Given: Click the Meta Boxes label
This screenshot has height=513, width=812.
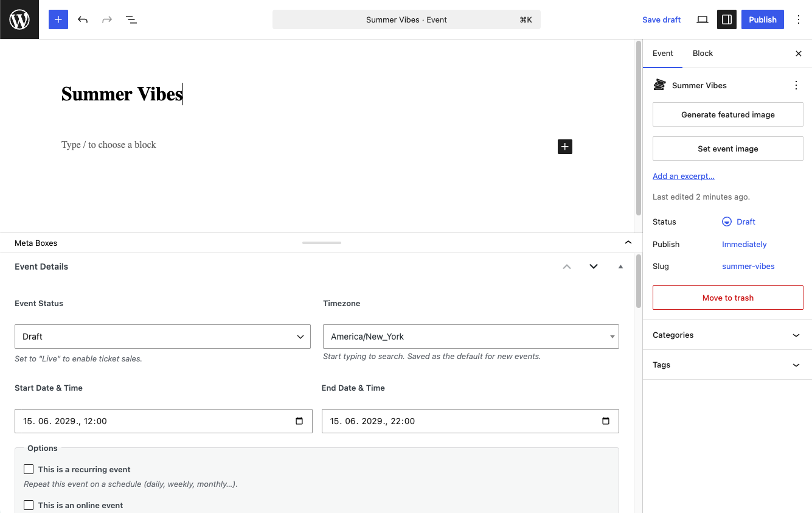Looking at the screenshot, I should click(36, 243).
